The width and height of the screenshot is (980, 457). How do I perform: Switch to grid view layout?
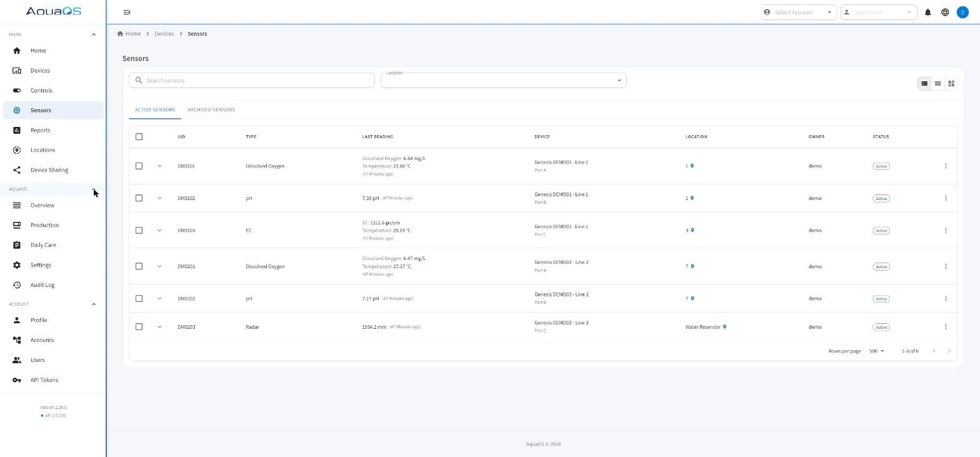[937, 84]
